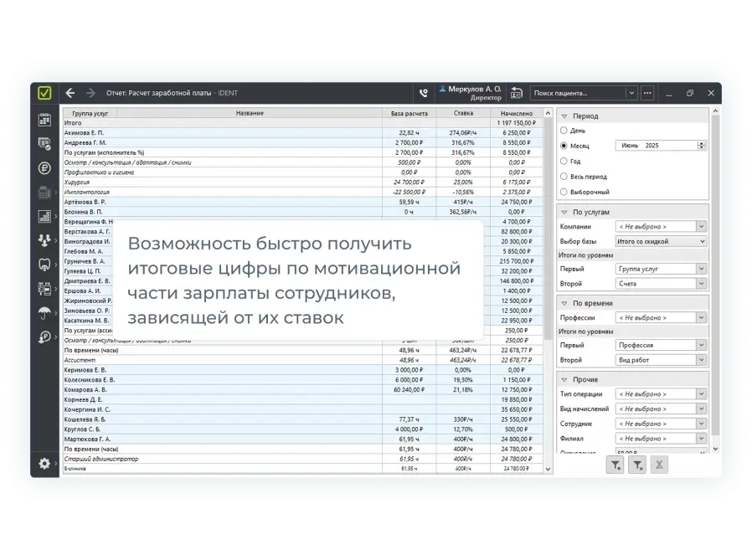Viewport: 752px width, 560px height.
Task: Click user Меркулов А. О. profile
Action: [471, 93]
